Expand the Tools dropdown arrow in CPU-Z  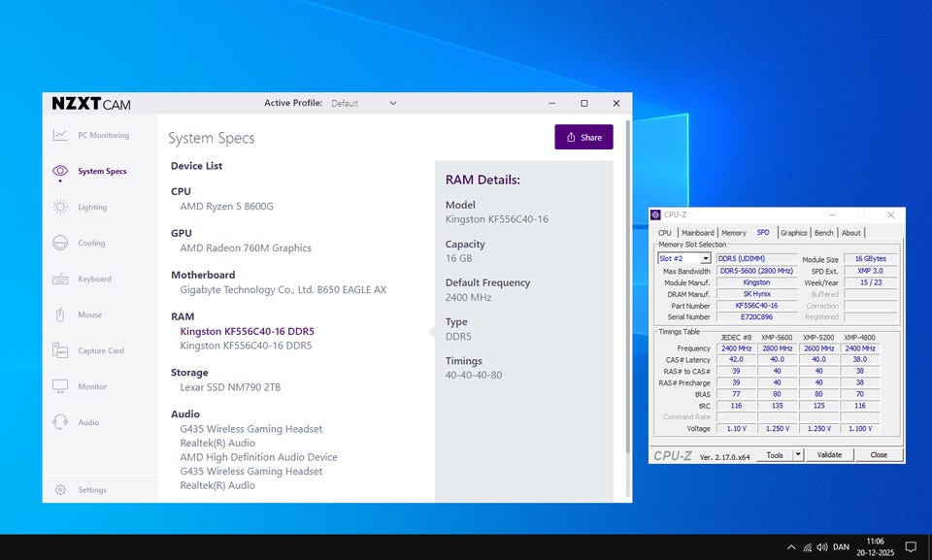click(x=798, y=454)
